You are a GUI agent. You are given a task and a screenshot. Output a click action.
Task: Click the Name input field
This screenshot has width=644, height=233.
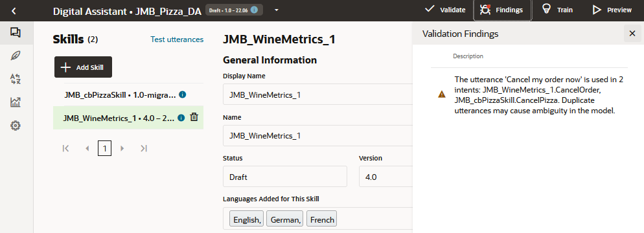point(317,136)
